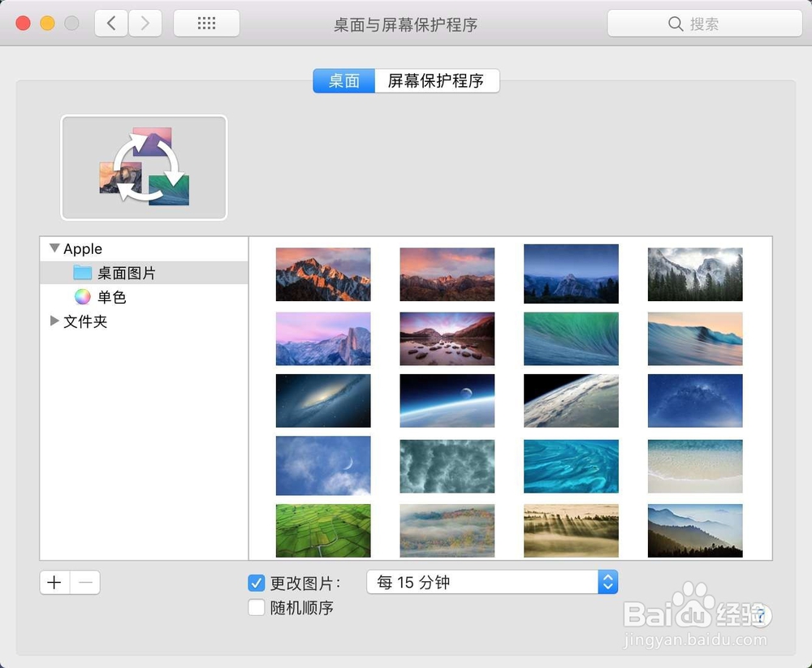This screenshot has width=812, height=668.
Task: Choose the blue night Yosemite valley wallpaper
Action: tap(571, 274)
